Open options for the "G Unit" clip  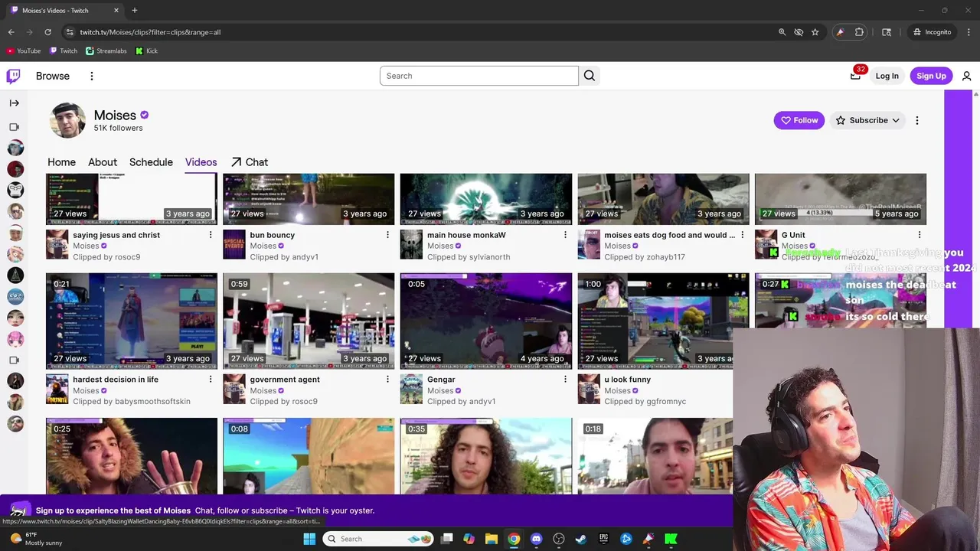pos(920,235)
